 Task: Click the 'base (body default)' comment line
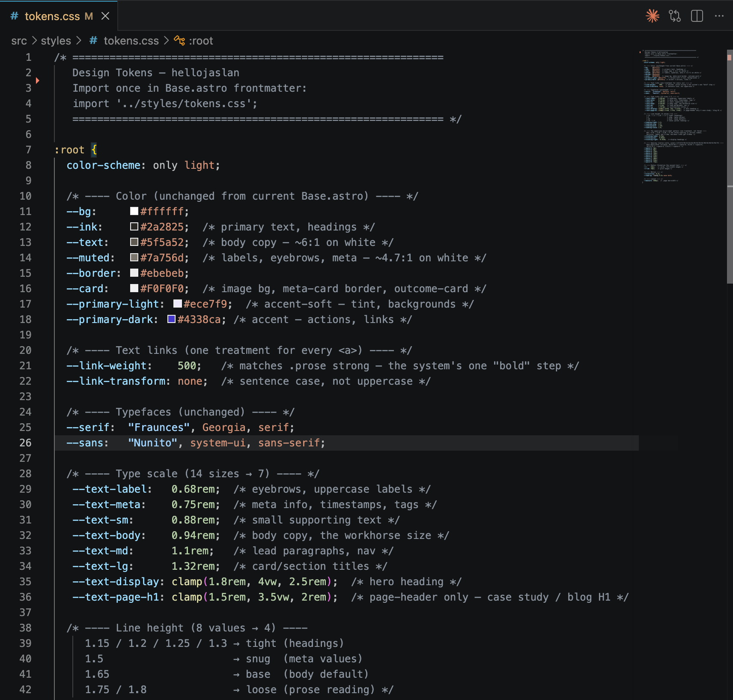click(x=227, y=674)
